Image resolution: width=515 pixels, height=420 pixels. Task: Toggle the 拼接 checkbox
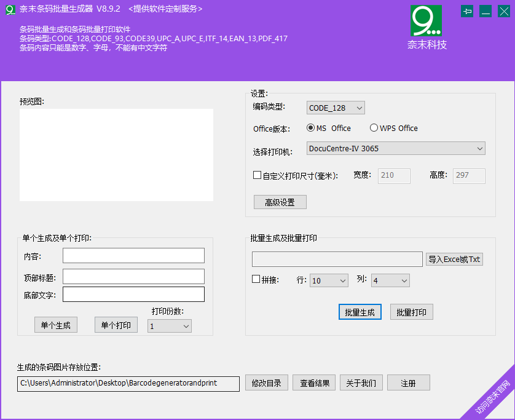click(256, 279)
